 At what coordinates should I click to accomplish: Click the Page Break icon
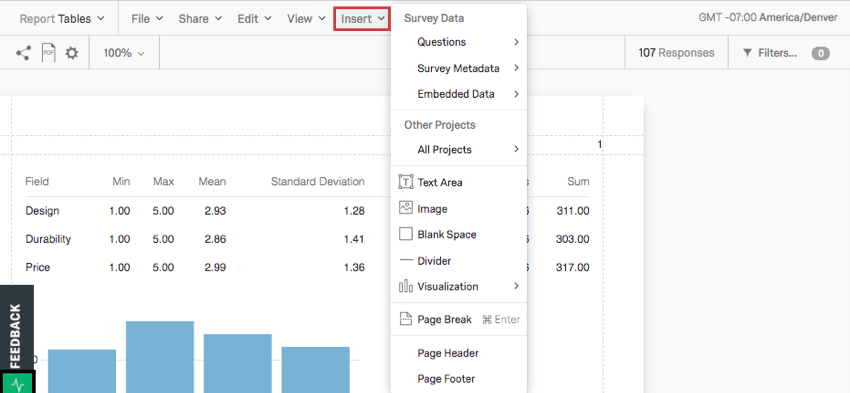(405, 319)
